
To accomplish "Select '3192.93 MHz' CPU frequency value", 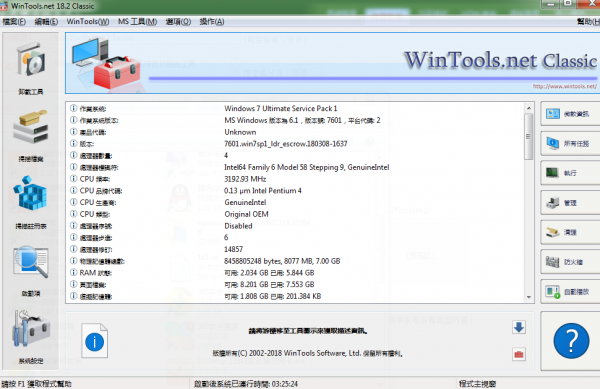I will 245,179.
